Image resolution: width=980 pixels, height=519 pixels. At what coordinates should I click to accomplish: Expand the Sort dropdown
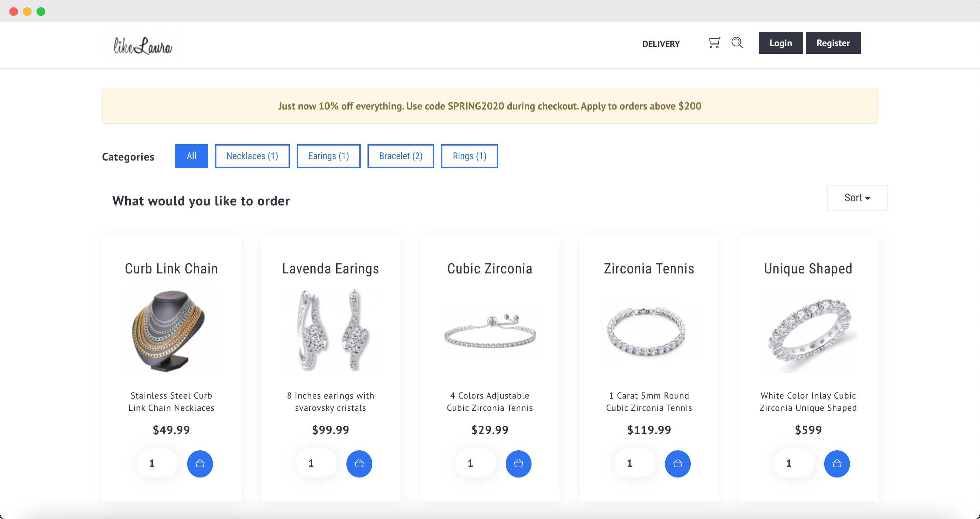(857, 198)
